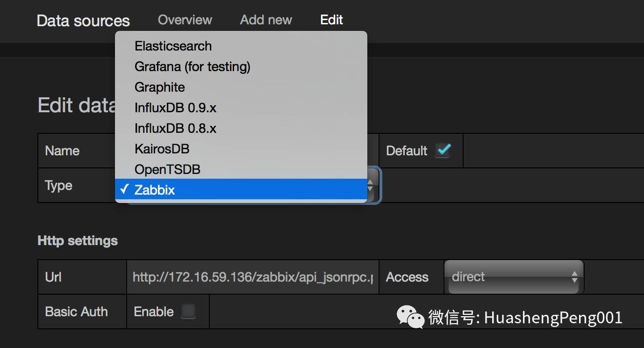This screenshot has height=348, width=644.
Task: Open the Add new tab
Action: (x=265, y=20)
